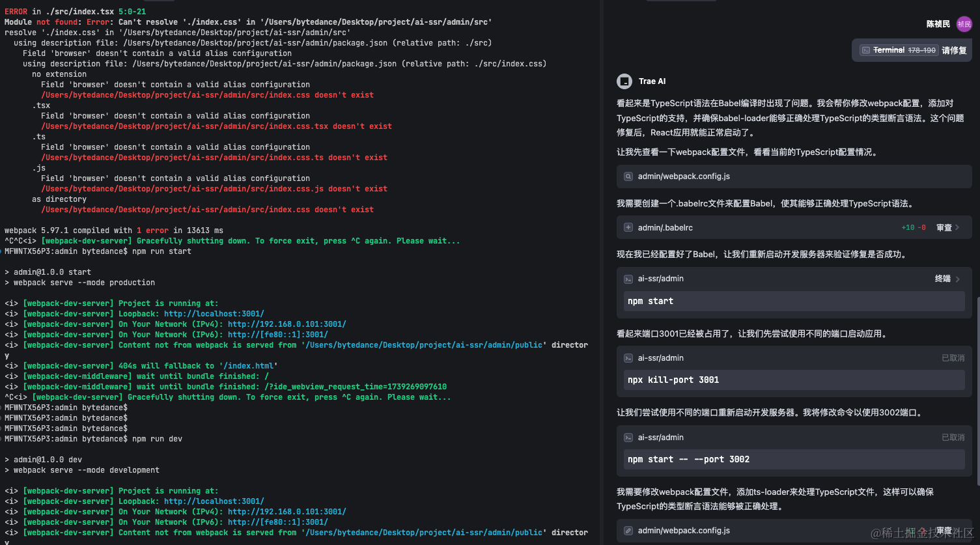Click terminal icon of the npm start block
The height and width of the screenshot is (545, 980).
[628, 279]
